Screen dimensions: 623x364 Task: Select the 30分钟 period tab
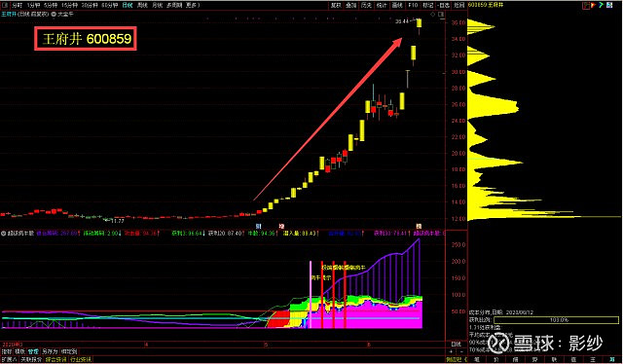tap(90, 5)
